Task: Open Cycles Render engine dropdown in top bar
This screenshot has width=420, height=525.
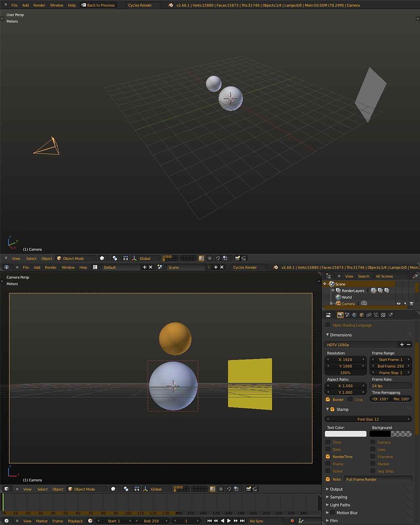Action: click(x=144, y=5)
